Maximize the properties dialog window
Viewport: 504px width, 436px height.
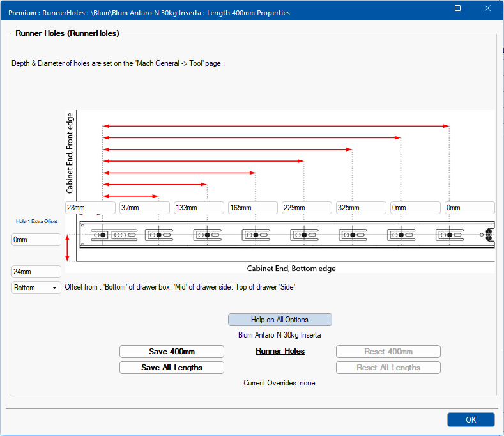[x=458, y=8]
